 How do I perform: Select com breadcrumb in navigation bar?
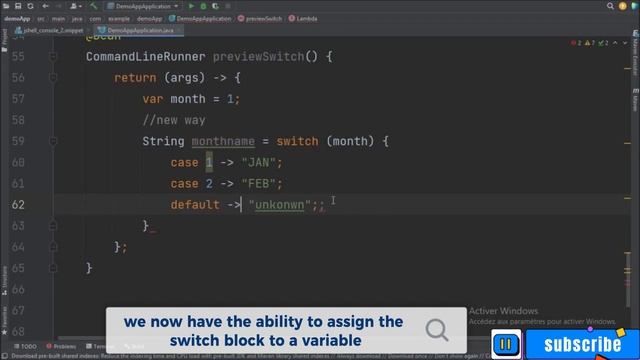point(95,19)
